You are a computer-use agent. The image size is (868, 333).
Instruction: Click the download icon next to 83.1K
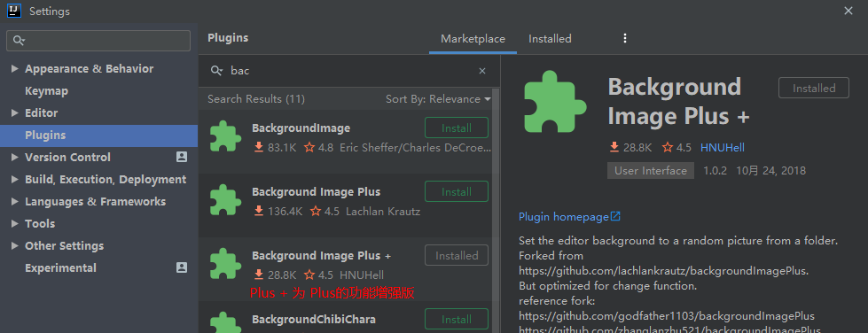click(259, 147)
